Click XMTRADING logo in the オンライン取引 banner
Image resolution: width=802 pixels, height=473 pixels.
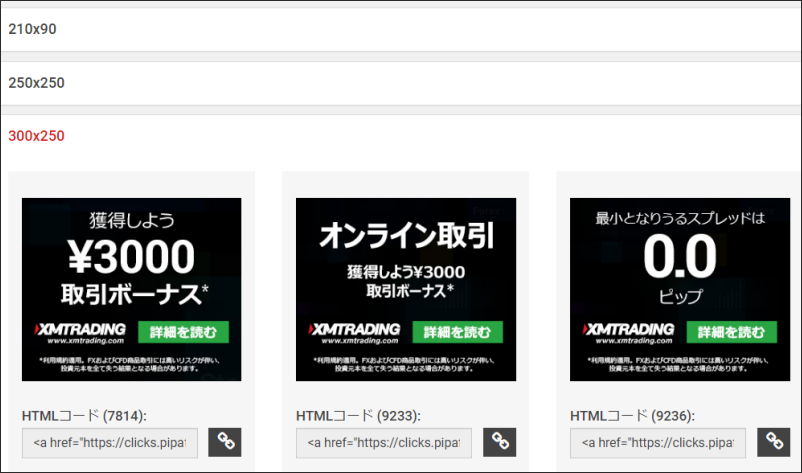tap(356, 332)
